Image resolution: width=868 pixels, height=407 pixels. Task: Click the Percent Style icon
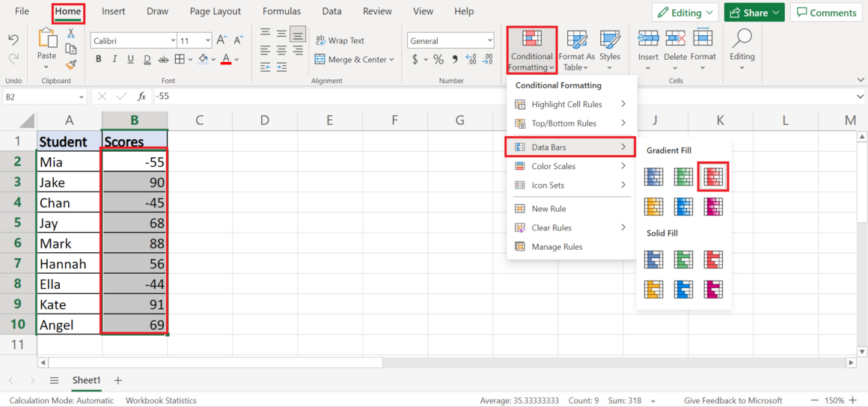pyautogui.click(x=438, y=60)
